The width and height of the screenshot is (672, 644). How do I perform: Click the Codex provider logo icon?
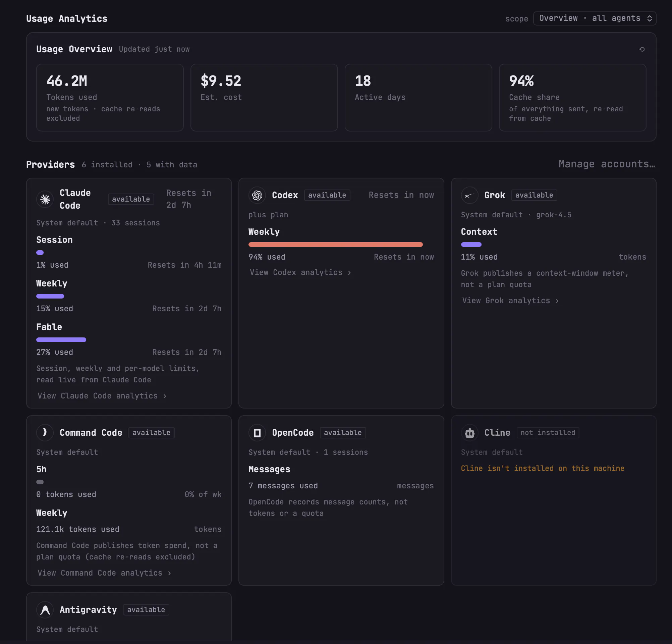(257, 195)
